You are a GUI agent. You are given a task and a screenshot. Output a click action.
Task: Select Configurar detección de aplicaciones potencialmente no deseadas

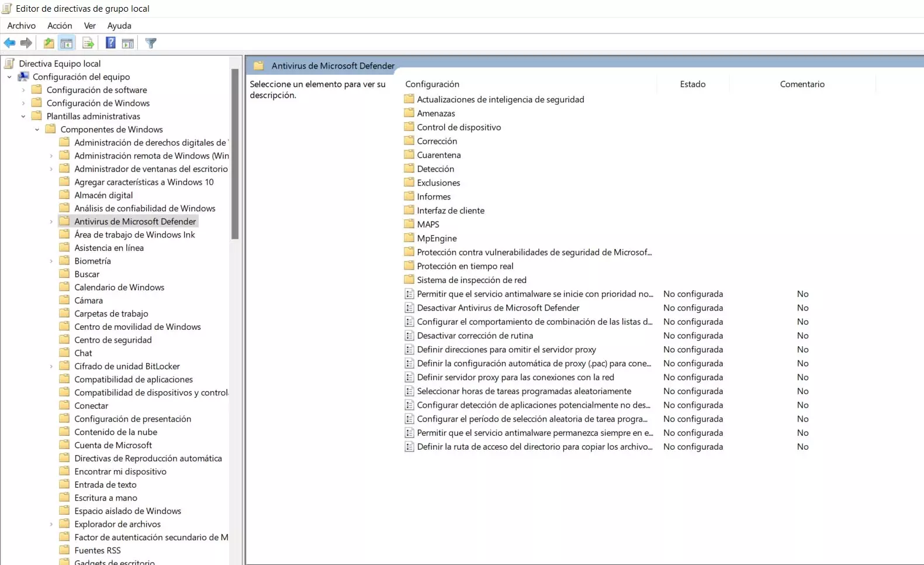click(x=534, y=405)
